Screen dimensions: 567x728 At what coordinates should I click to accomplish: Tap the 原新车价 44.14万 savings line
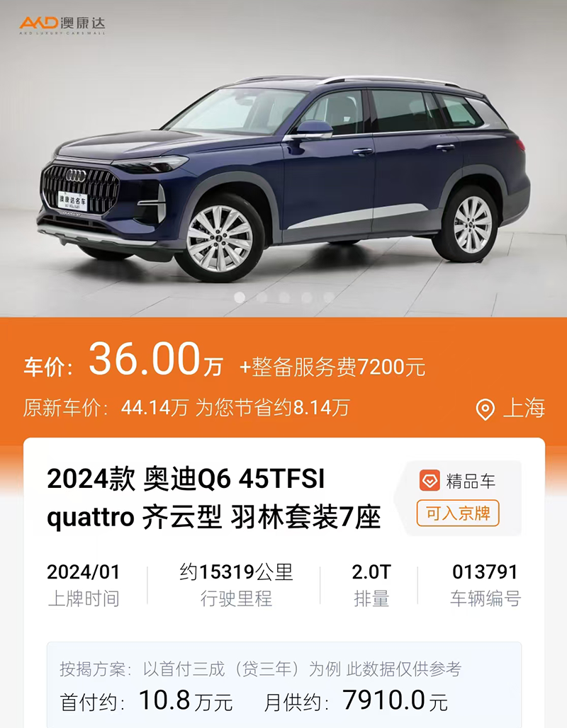point(186,408)
